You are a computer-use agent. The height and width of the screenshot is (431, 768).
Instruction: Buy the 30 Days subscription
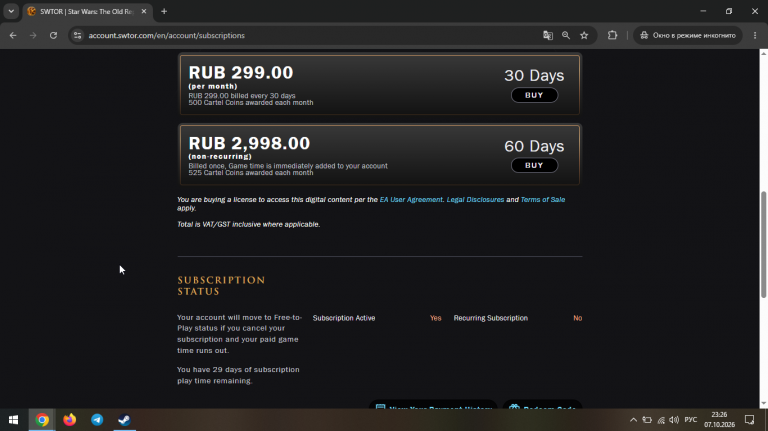click(534, 95)
